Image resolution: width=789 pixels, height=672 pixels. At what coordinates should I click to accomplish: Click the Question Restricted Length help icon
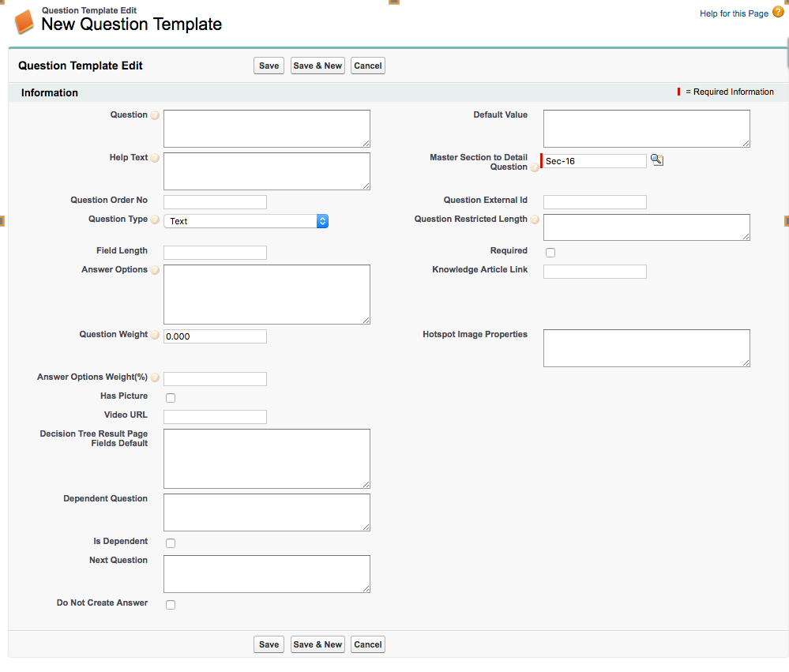point(535,220)
